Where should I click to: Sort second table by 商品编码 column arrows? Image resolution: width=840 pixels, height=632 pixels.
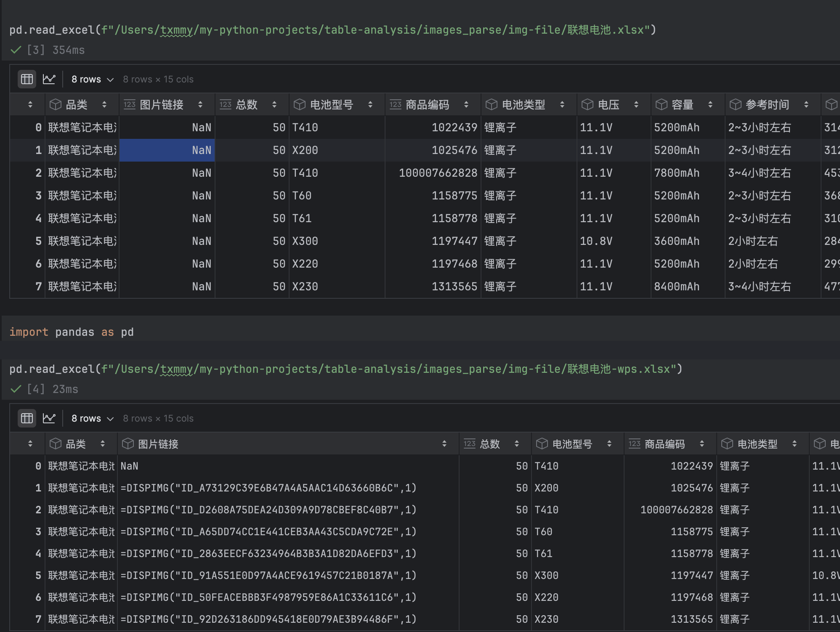(702, 444)
